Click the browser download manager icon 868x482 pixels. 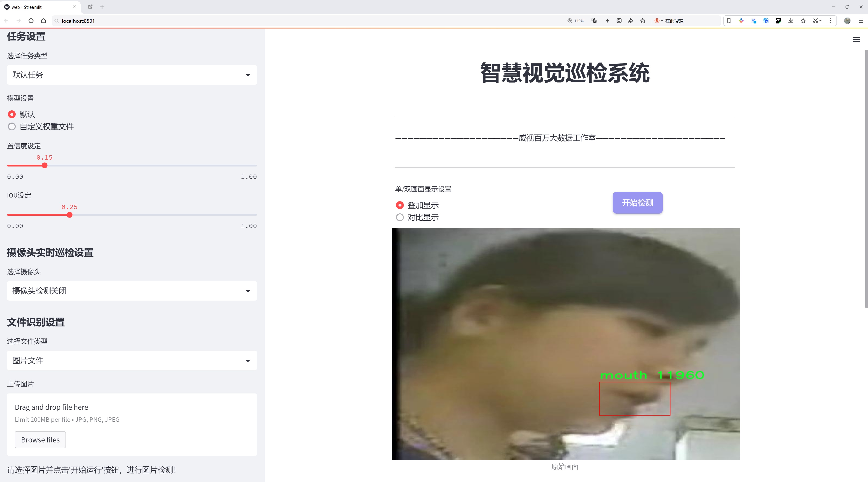click(791, 20)
